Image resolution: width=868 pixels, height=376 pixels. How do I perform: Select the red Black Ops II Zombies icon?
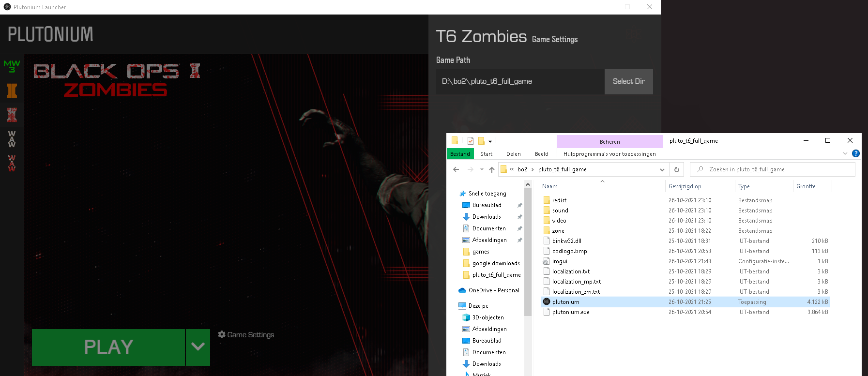pos(12,115)
